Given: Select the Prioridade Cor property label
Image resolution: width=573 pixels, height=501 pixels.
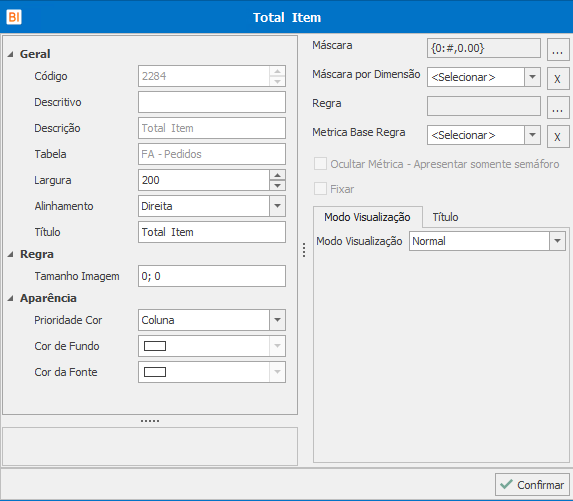Looking at the screenshot, I should (68, 320).
